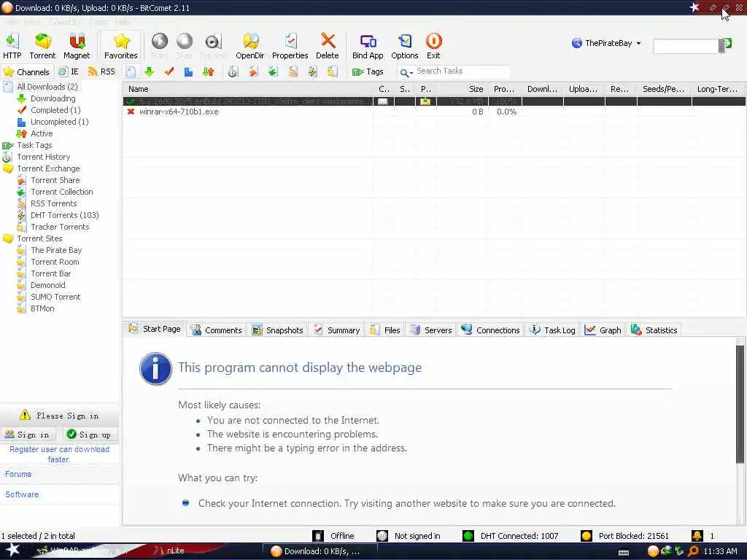Screen dimensions: 747x560
Task: Open a new Torrent file
Action: (x=42, y=46)
